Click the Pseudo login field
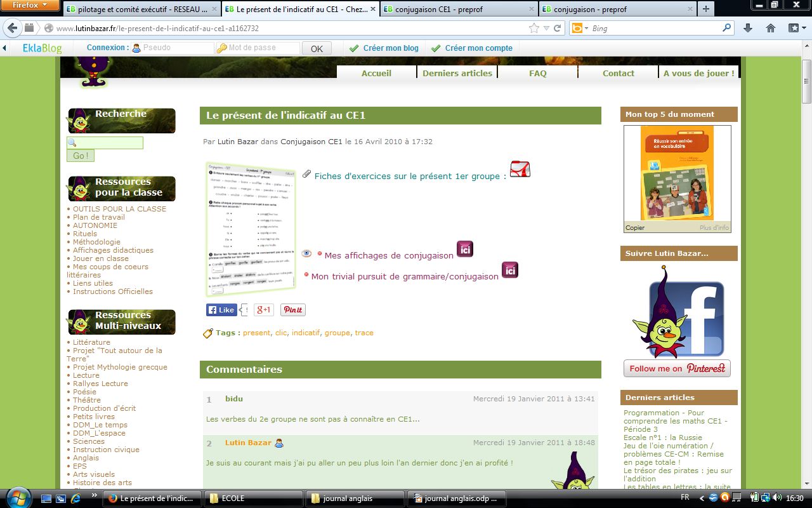Image resolution: width=812 pixels, height=508 pixels. 173,48
